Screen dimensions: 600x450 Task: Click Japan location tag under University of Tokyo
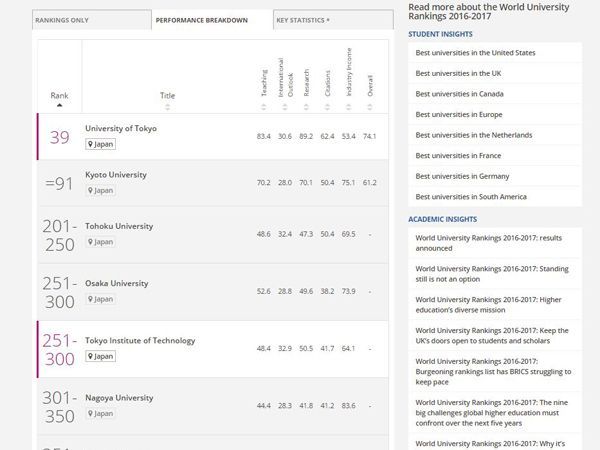pyautogui.click(x=100, y=144)
